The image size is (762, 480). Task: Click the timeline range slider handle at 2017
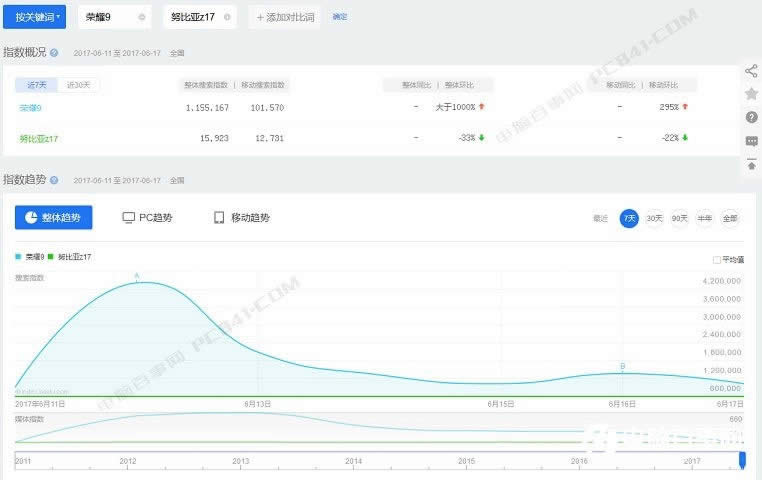(x=742, y=460)
